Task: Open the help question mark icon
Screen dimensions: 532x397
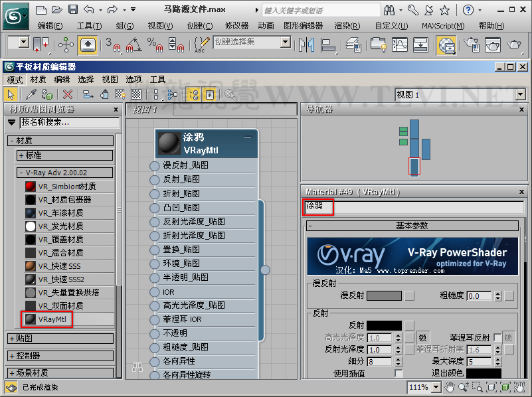Action: click(468, 10)
